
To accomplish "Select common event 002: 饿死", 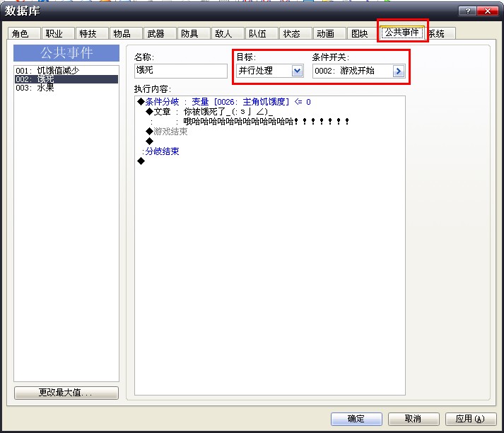I will coord(66,79).
